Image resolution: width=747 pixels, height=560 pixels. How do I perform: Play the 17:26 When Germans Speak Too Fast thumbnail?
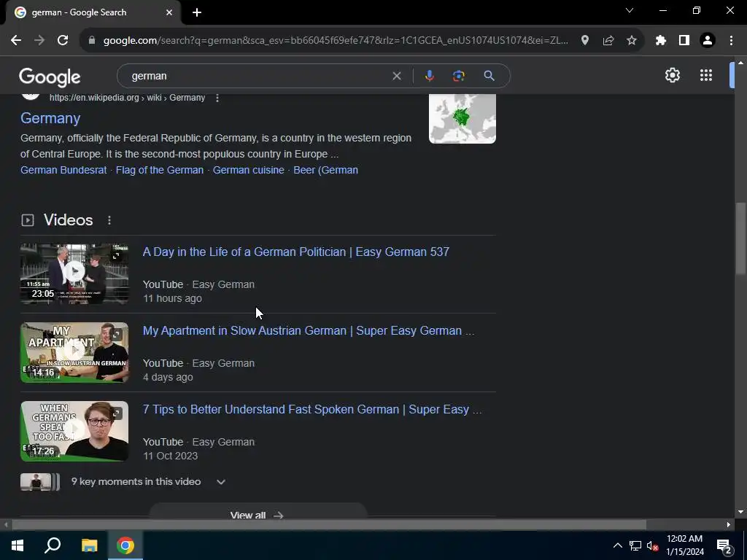74,431
